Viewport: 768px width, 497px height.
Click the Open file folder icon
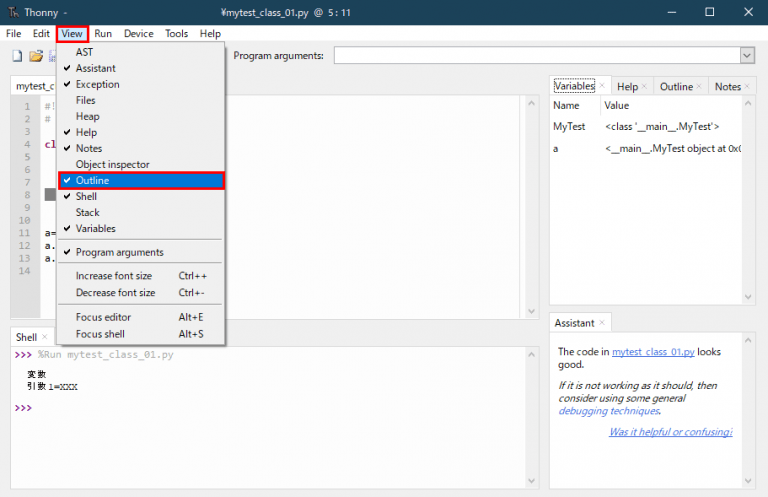pos(36,56)
